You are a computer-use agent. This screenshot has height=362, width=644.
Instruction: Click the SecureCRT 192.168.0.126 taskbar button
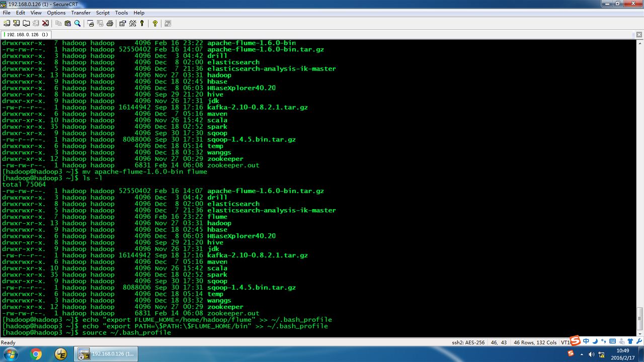pyautogui.click(x=106, y=354)
